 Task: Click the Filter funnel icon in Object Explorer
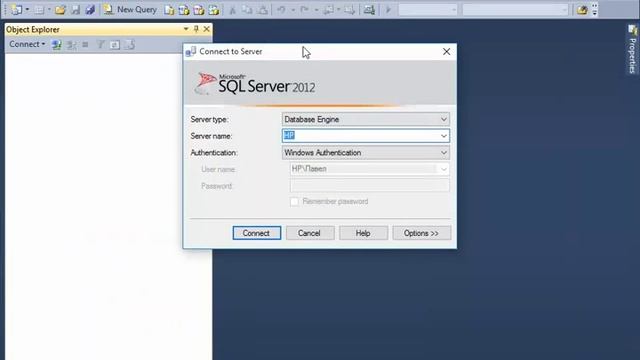point(100,44)
